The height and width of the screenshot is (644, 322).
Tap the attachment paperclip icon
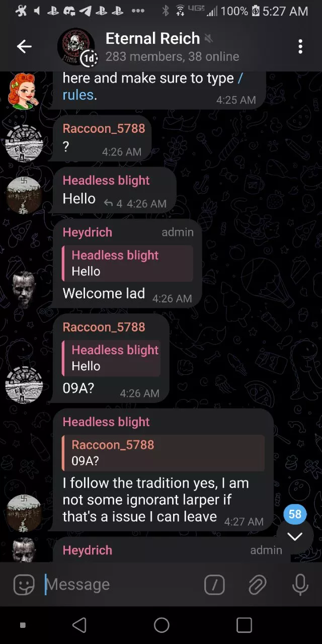[x=257, y=585]
